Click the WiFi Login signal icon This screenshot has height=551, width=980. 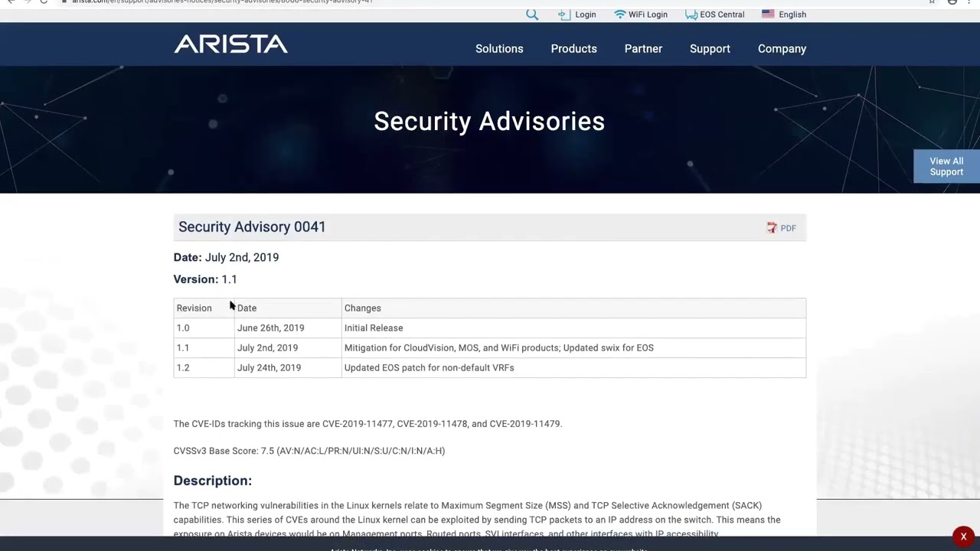[x=620, y=15]
